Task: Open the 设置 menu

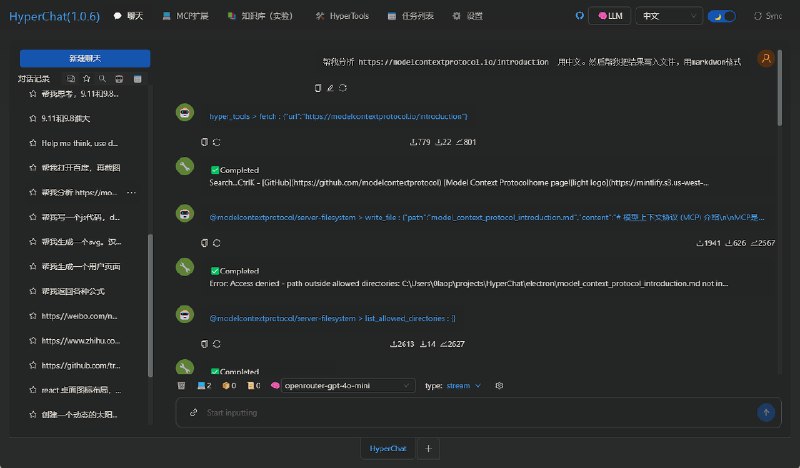Action: (467, 16)
